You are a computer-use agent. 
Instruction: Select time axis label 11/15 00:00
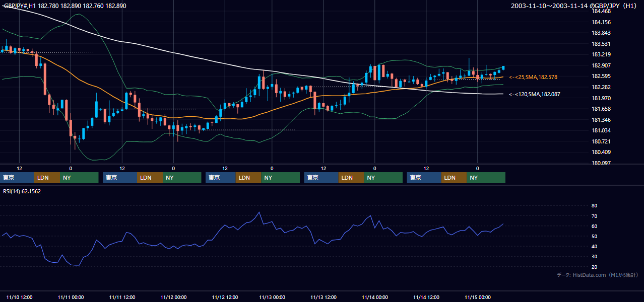point(478,297)
